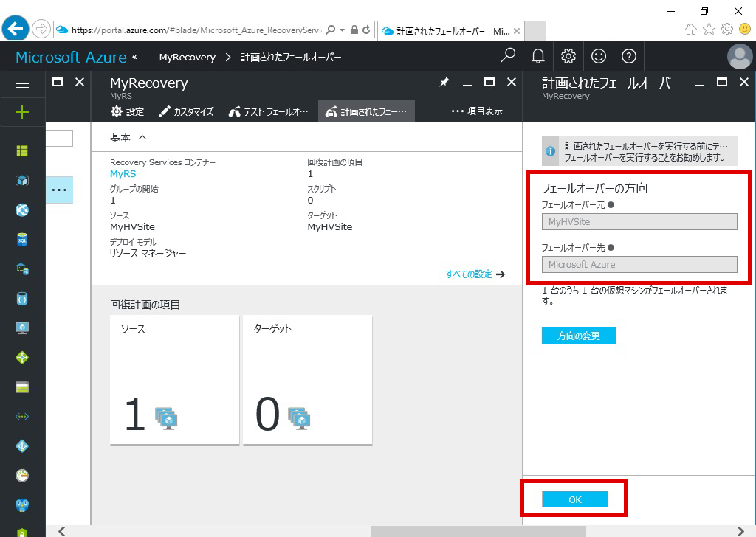Click Microsoft Azure logo text
The image size is (756, 537).
coord(72,58)
